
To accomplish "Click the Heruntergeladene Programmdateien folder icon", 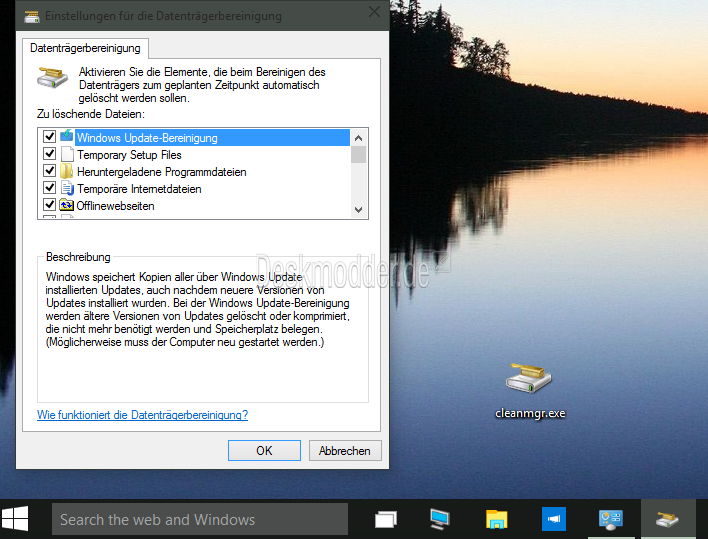I will point(66,171).
